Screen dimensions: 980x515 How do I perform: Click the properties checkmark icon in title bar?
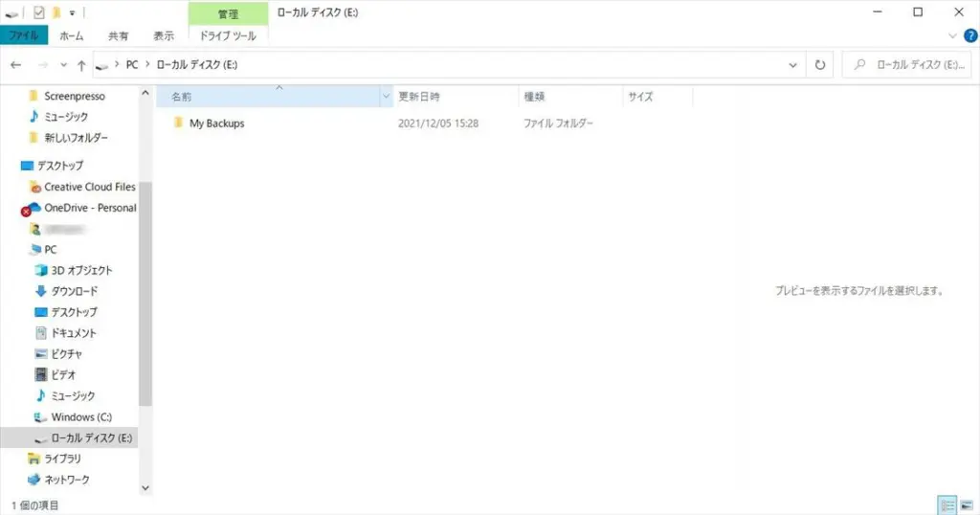(x=38, y=12)
